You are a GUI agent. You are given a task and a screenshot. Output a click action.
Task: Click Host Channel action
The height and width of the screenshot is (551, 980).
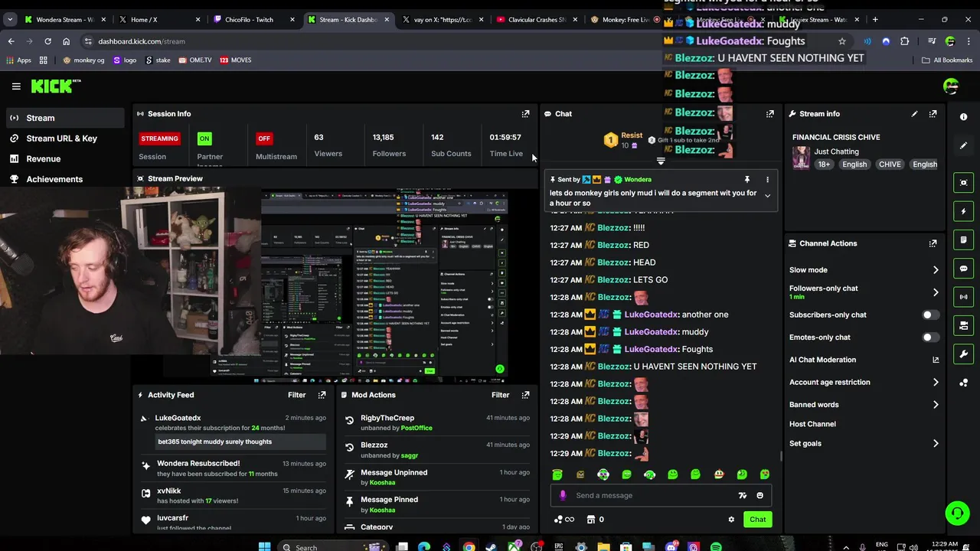(x=812, y=424)
